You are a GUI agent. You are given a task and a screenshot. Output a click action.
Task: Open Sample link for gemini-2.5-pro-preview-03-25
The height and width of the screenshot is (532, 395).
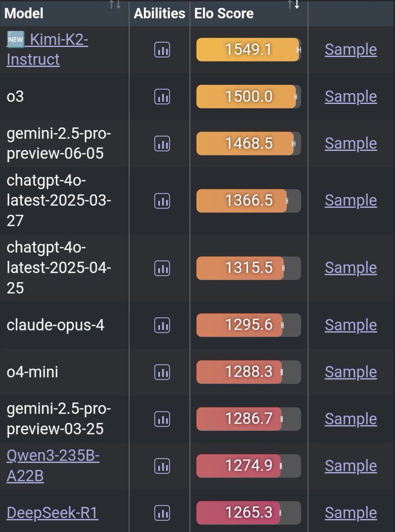click(x=351, y=419)
